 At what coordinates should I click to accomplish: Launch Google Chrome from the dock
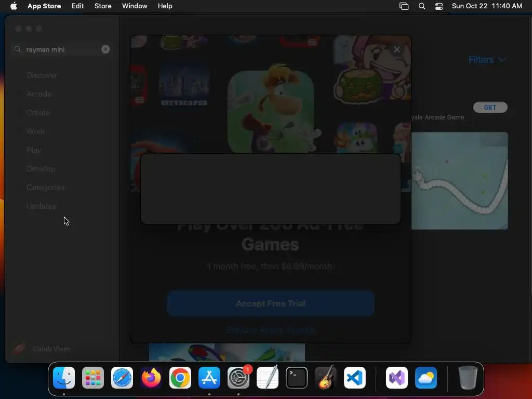coord(180,378)
